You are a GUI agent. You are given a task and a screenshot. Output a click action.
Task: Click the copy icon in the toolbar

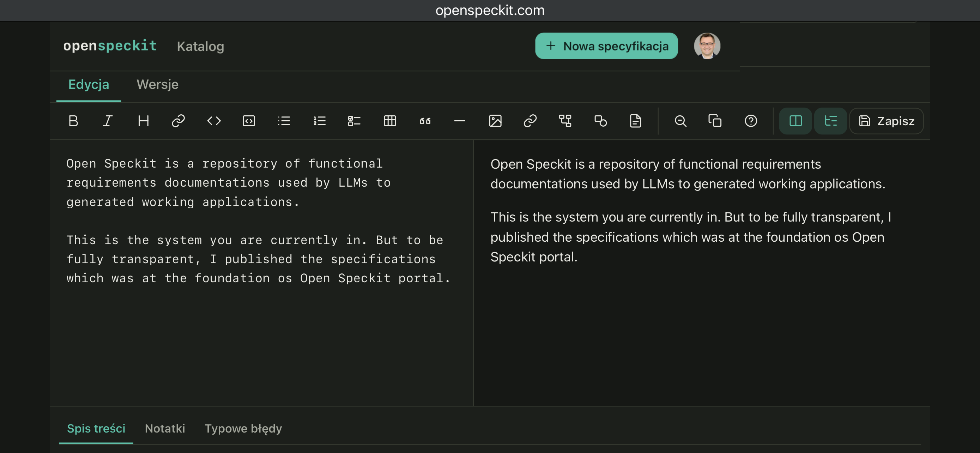(715, 121)
